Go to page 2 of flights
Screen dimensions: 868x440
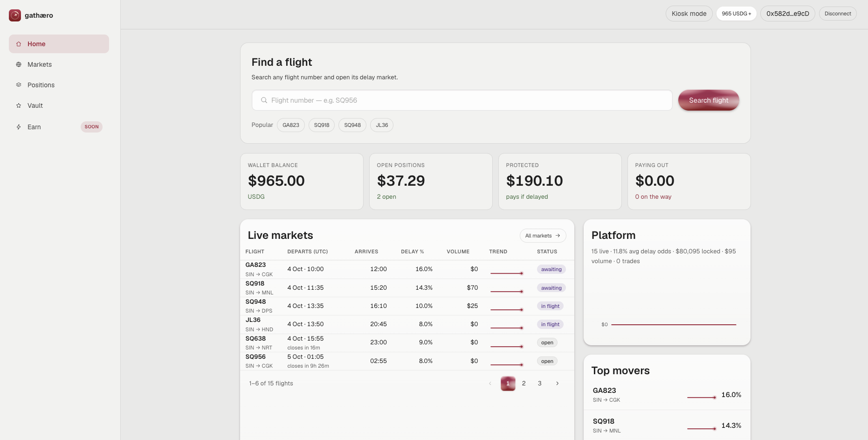[524, 384]
